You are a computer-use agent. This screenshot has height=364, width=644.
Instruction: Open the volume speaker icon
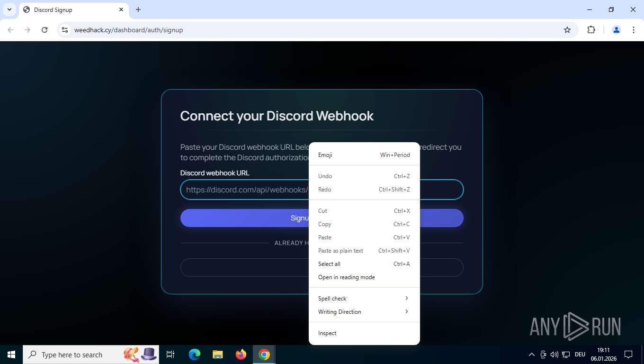click(x=554, y=355)
